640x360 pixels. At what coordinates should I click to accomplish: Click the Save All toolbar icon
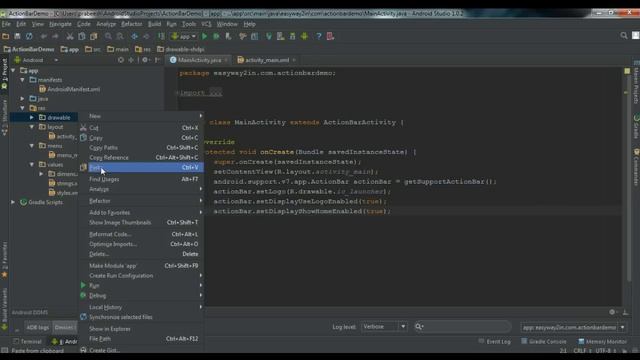pos(17,36)
